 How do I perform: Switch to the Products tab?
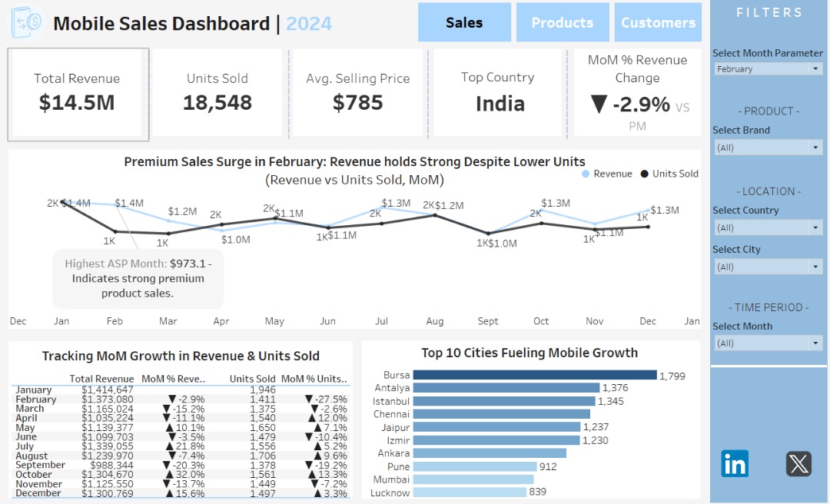pos(562,22)
